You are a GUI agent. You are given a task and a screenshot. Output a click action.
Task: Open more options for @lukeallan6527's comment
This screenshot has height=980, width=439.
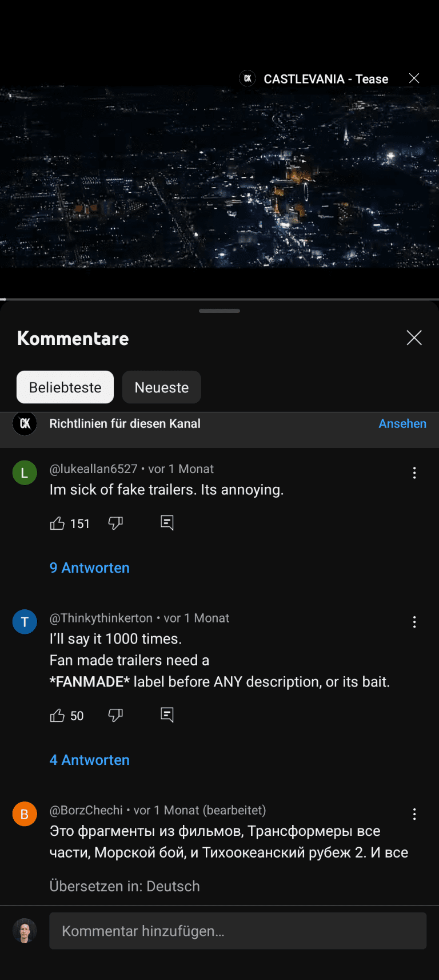pos(414,473)
